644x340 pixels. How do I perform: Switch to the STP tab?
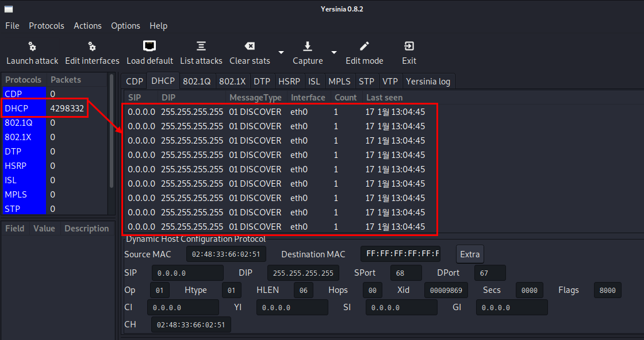coord(366,81)
